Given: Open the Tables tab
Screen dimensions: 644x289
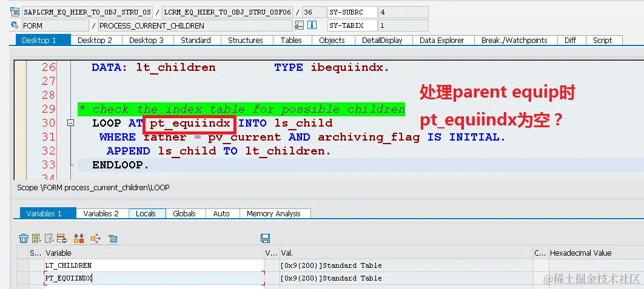Looking at the screenshot, I should click(x=292, y=40).
